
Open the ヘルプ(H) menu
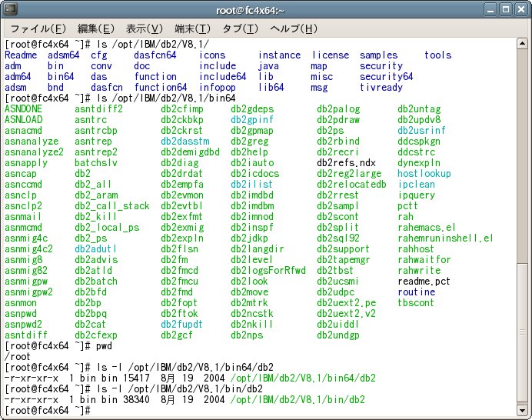294,29
